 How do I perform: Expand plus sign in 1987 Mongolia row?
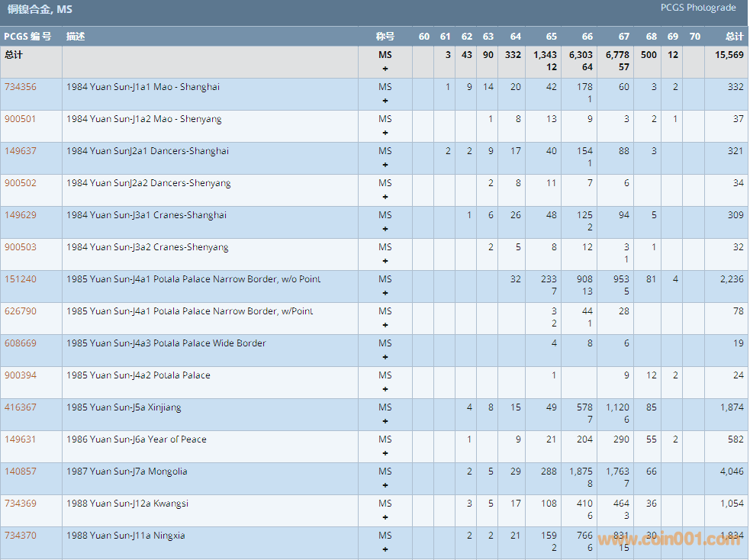coord(385,485)
